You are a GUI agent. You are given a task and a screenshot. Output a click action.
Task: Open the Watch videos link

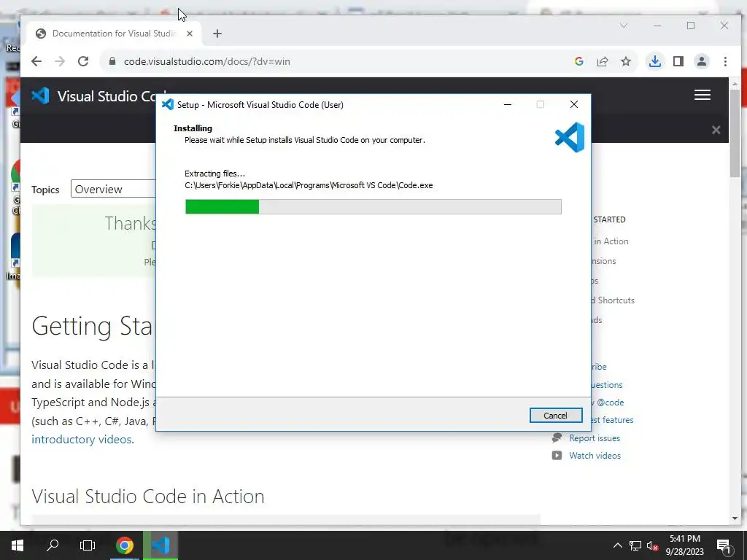coord(595,456)
